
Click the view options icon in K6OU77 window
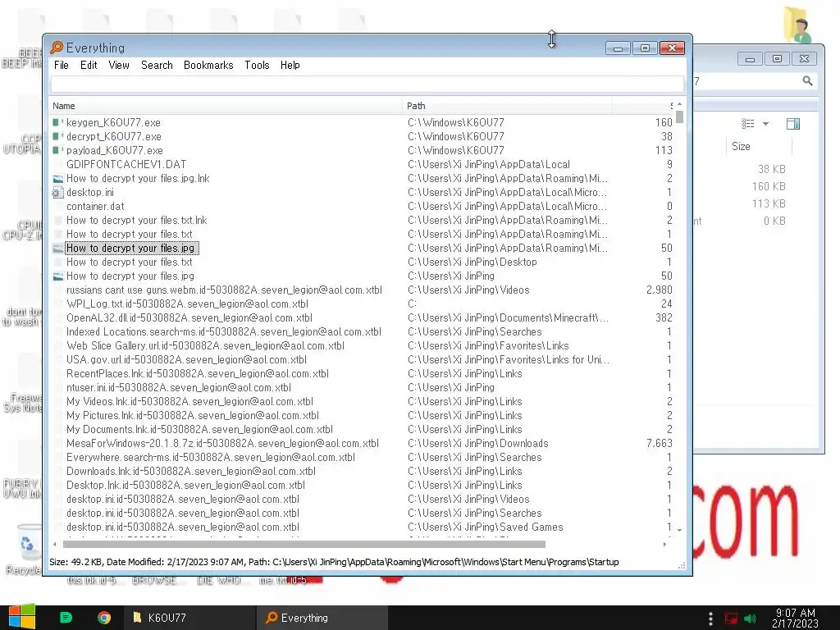(x=748, y=124)
